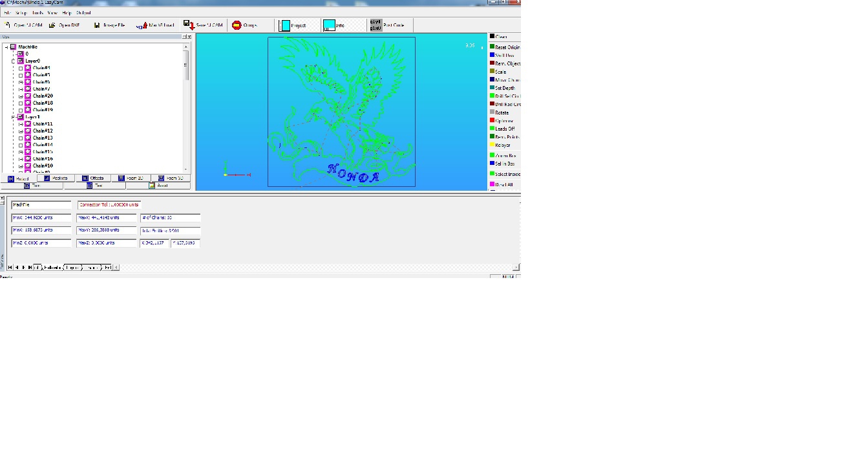
Task: Collapse the Layer0 tree branch
Action: tap(14, 61)
